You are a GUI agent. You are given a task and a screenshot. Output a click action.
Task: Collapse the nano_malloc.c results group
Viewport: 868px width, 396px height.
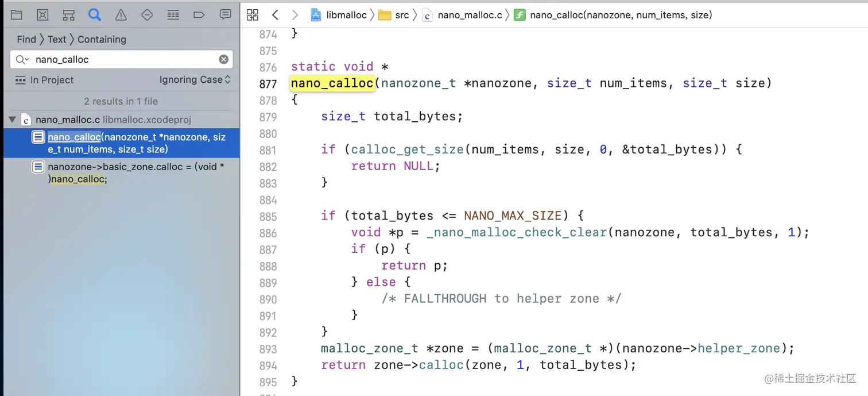point(12,120)
